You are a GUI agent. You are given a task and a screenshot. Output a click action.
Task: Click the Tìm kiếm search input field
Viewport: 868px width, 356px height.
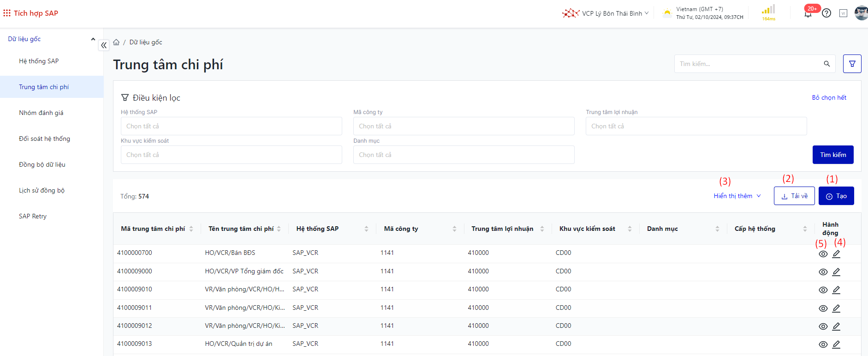747,64
